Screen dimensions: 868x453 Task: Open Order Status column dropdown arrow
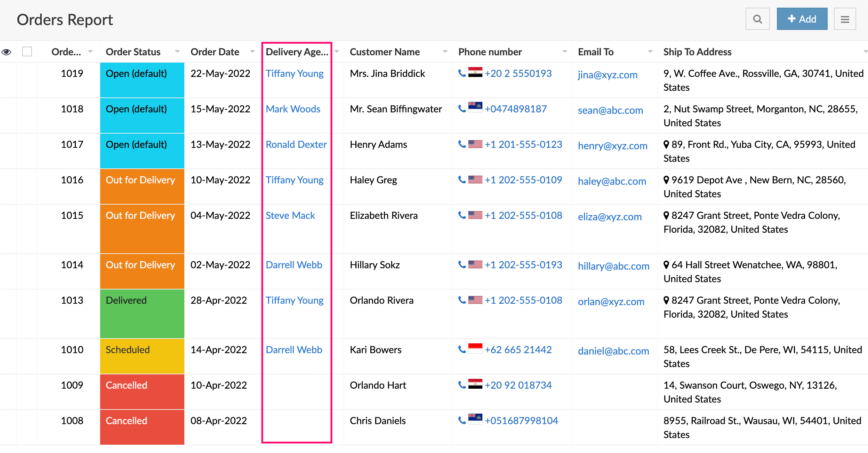point(177,52)
